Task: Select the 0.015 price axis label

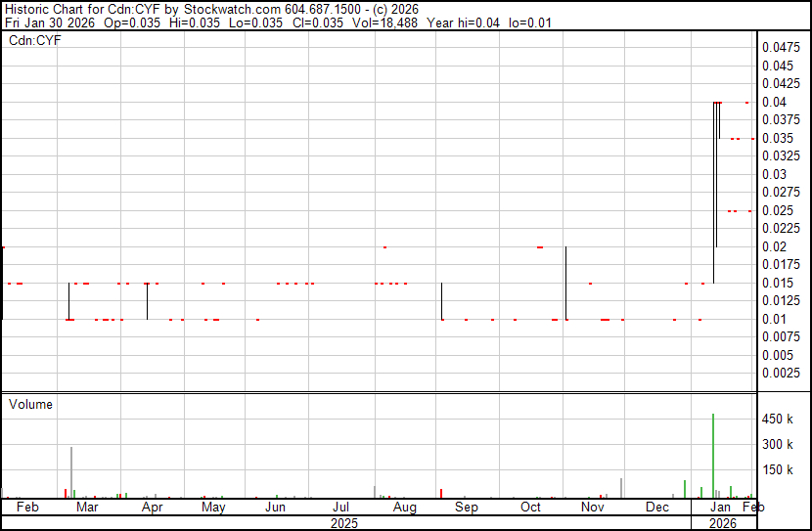Action: (x=778, y=283)
